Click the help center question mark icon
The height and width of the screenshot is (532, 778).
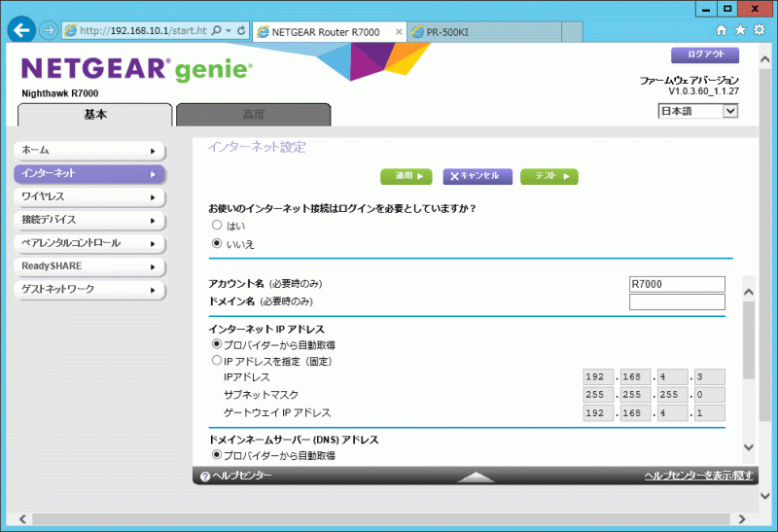point(205,476)
